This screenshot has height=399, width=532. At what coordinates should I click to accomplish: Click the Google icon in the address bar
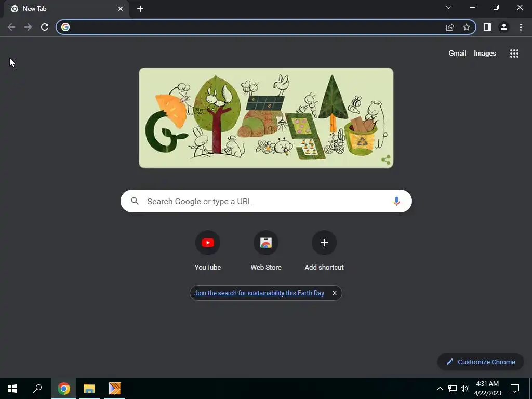[65, 27]
